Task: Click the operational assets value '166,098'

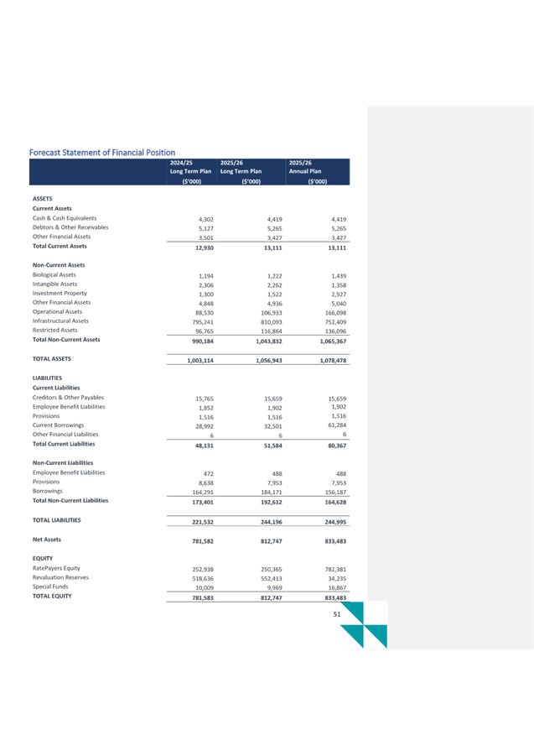Action: click(x=335, y=313)
